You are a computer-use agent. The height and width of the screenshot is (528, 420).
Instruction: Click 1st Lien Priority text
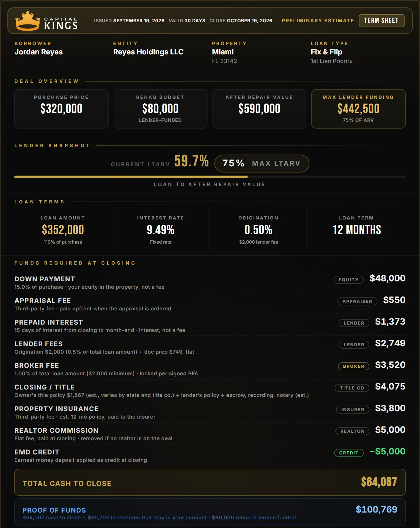[x=332, y=61]
